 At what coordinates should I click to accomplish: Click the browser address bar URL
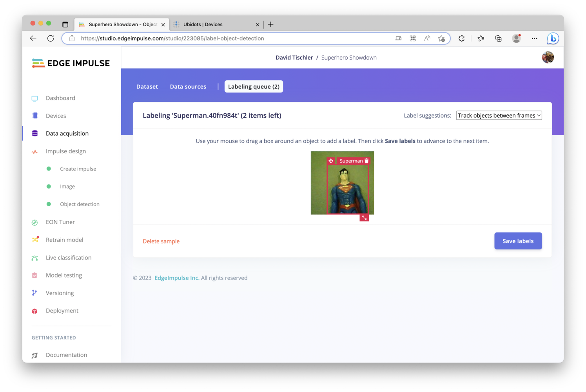point(172,38)
